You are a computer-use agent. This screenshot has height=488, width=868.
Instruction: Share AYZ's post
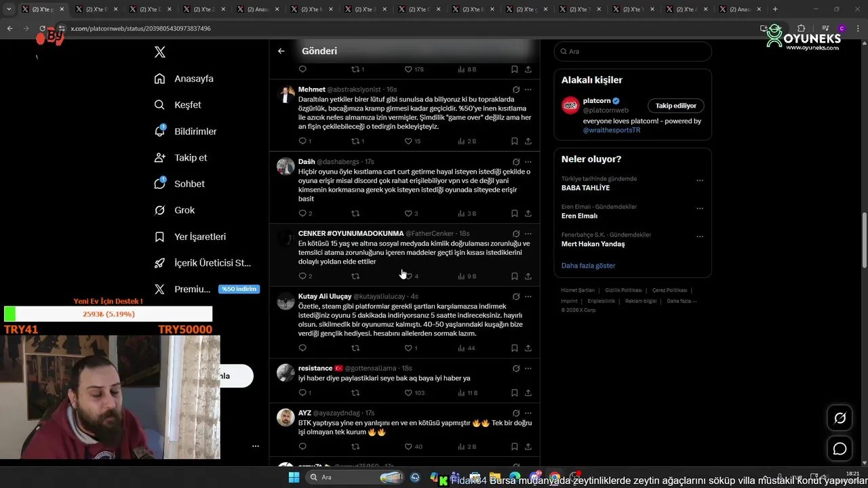click(528, 447)
